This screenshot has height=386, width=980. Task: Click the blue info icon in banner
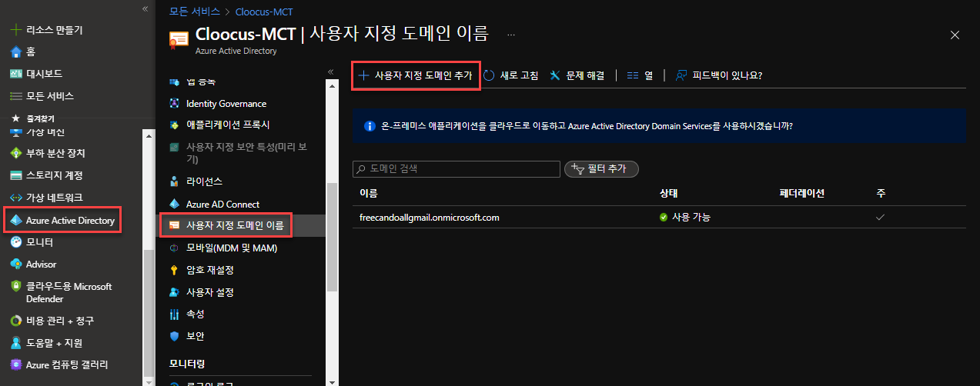click(x=368, y=125)
